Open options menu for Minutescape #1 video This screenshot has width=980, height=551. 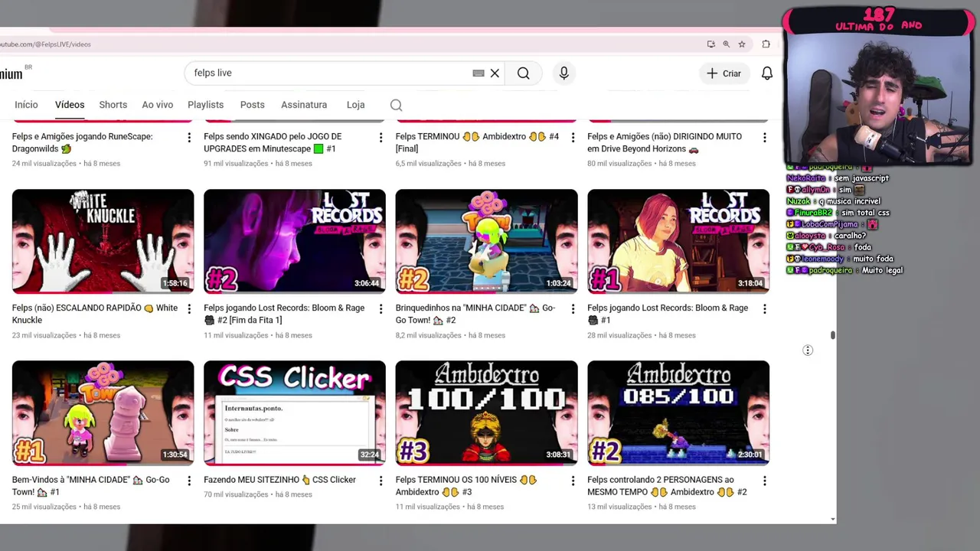(x=381, y=138)
